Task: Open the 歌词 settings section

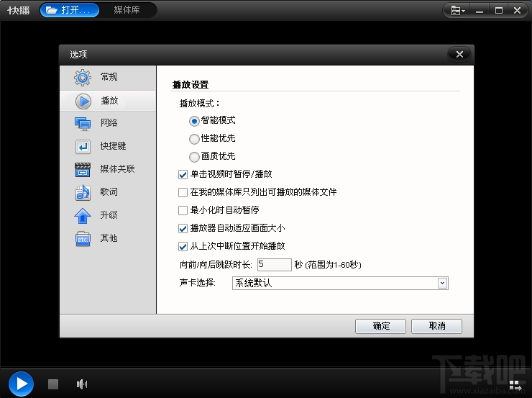Action: (108, 192)
